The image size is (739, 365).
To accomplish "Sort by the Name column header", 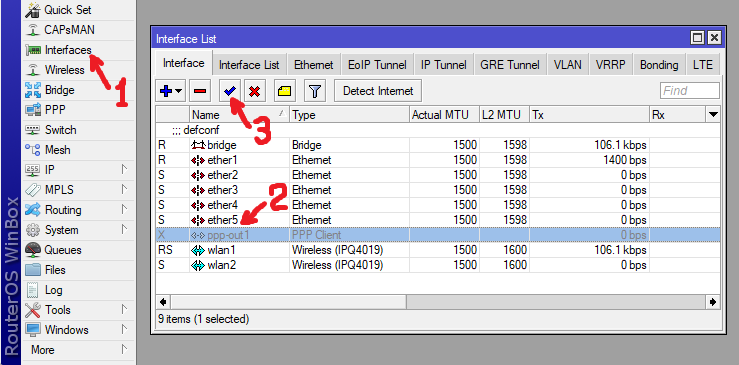I will tap(239, 115).
